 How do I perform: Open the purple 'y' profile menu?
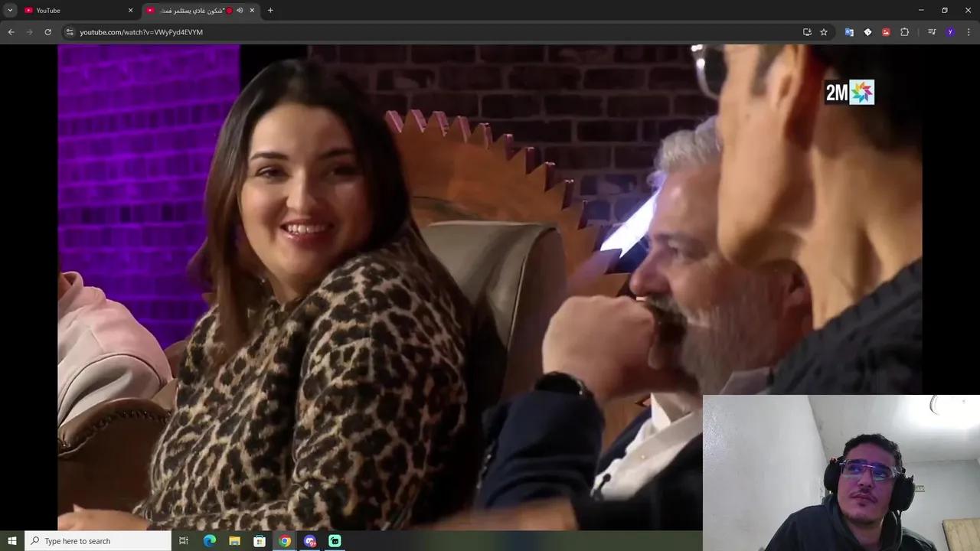pyautogui.click(x=951, y=32)
